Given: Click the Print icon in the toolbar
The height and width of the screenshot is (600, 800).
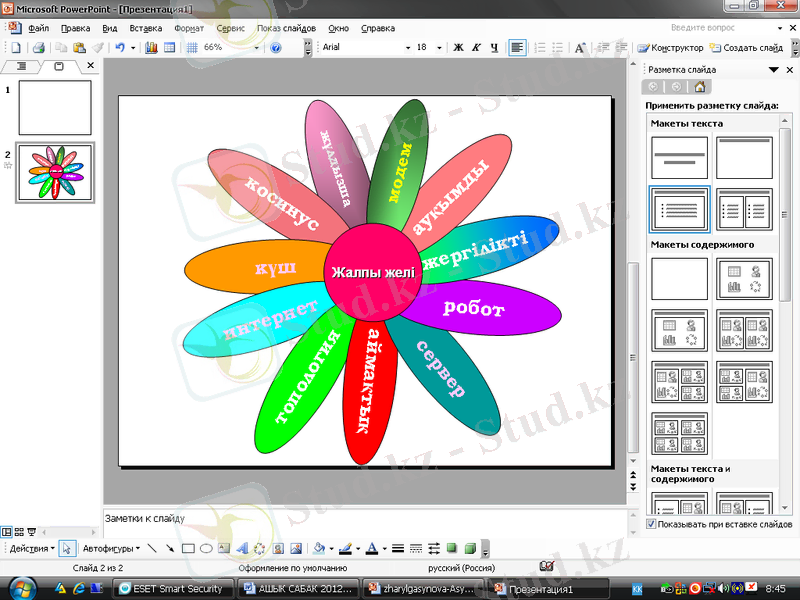Looking at the screenshot, I should click(38, 47).
